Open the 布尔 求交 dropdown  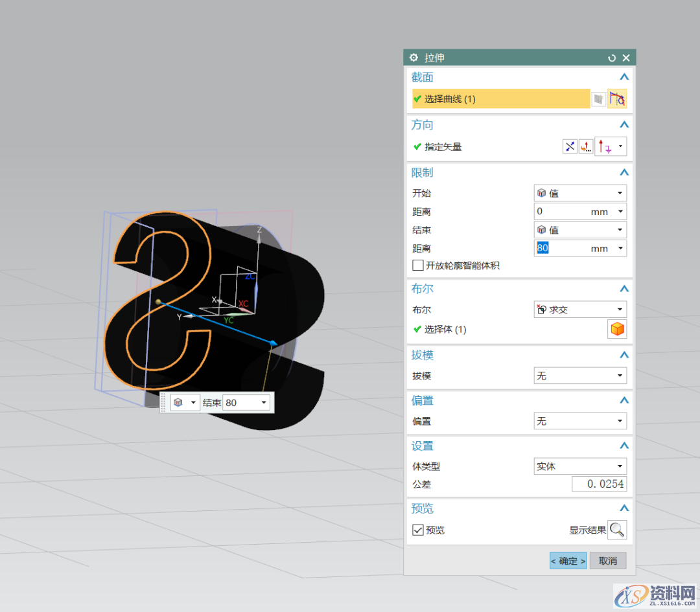click(579, 310)
